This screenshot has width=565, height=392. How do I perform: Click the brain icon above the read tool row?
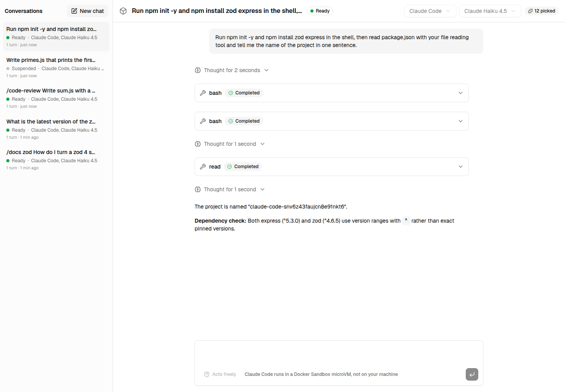[198, 144]
